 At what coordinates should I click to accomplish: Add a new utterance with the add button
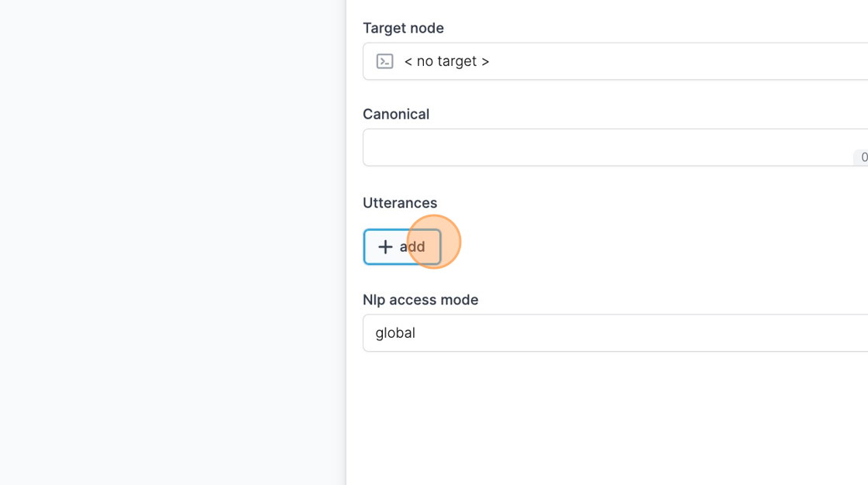(402, 247)
